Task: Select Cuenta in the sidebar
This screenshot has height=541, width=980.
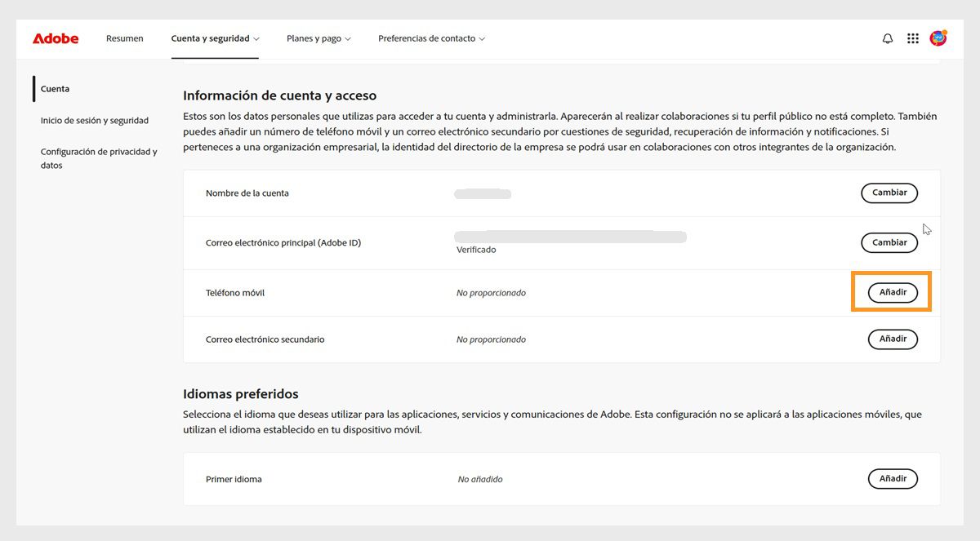Action: (x=55, y=88)
